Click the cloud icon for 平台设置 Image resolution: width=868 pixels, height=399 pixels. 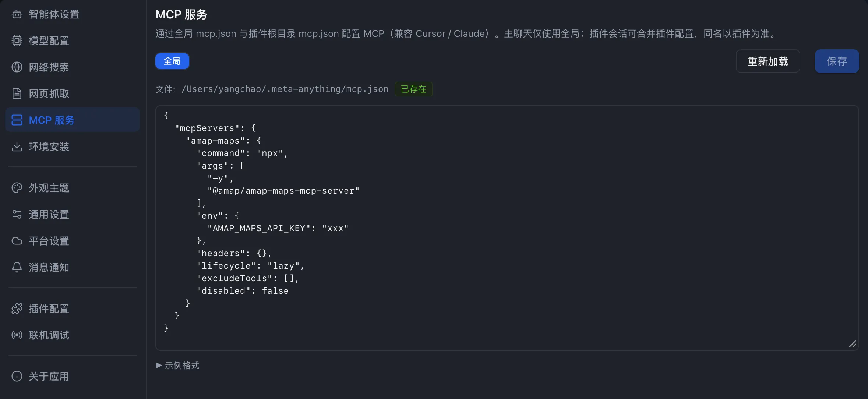(x=17, y=241)
